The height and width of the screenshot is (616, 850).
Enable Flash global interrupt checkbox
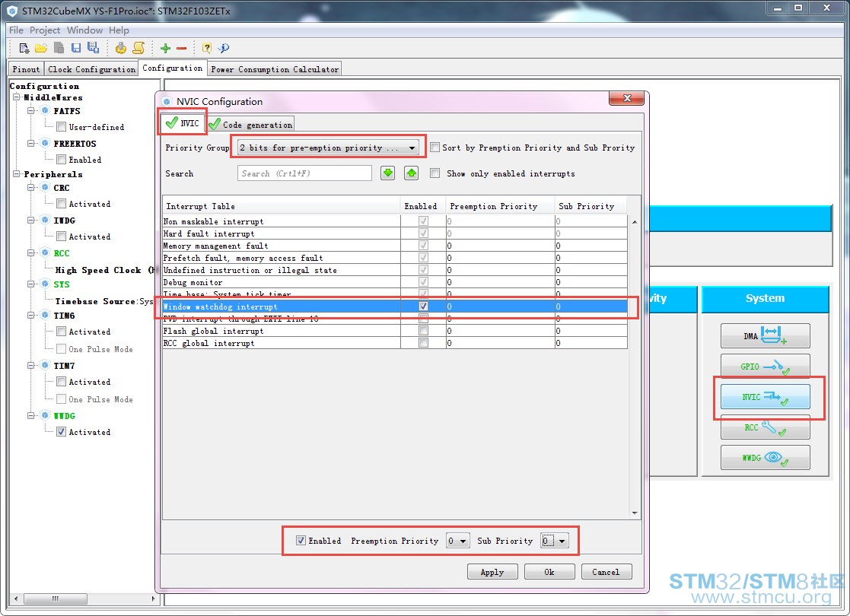click(x=423, y=331)
